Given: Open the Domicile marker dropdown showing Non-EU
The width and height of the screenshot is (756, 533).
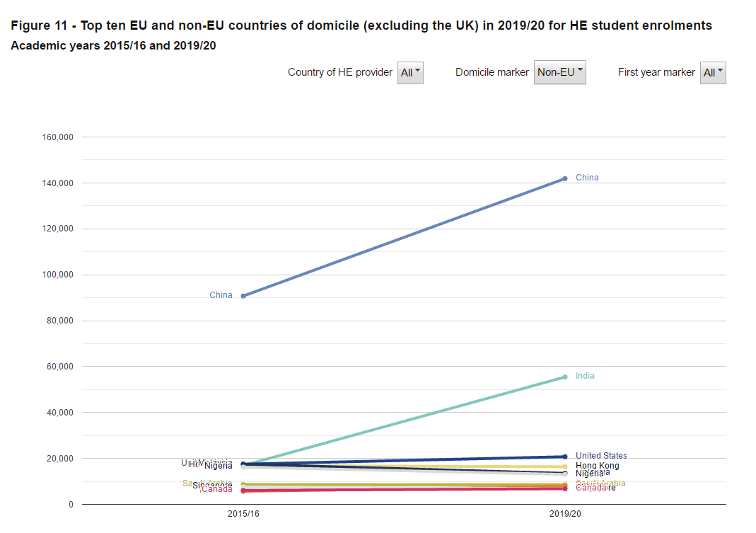Looking at the screenshot, I should coord(560,71).
